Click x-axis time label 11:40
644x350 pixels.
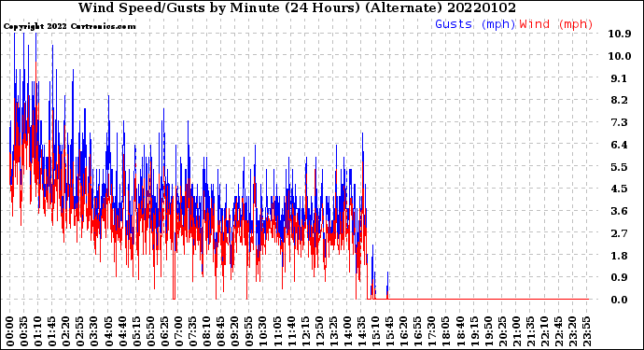(x=291, y=331)
